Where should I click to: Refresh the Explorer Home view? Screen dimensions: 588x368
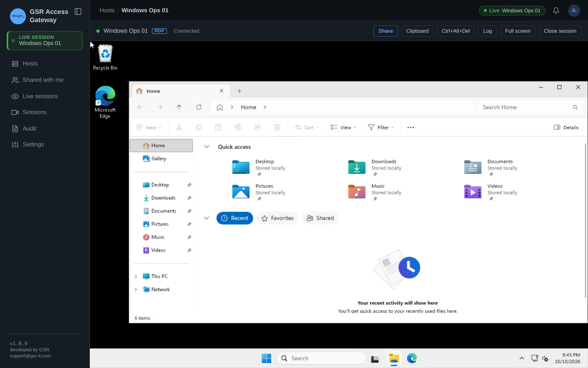pyautogui.click(x=199, y=107)
